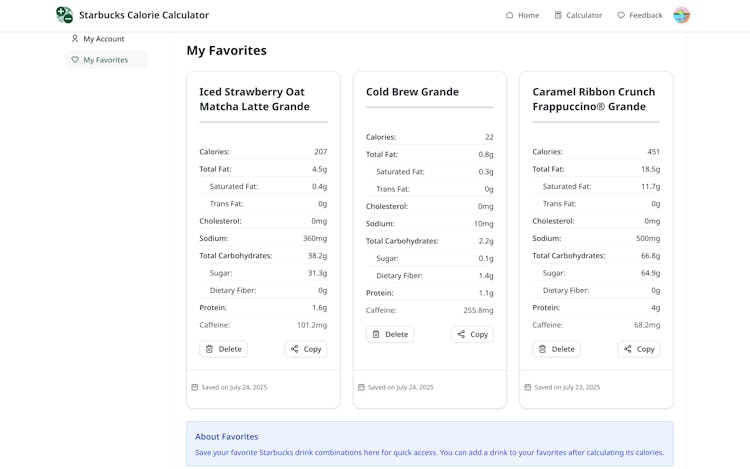The image size is (750, 469).
Task: Delete the Caramel Ribbon Crunch Frappuccino favorite
Action: (556, 349)
